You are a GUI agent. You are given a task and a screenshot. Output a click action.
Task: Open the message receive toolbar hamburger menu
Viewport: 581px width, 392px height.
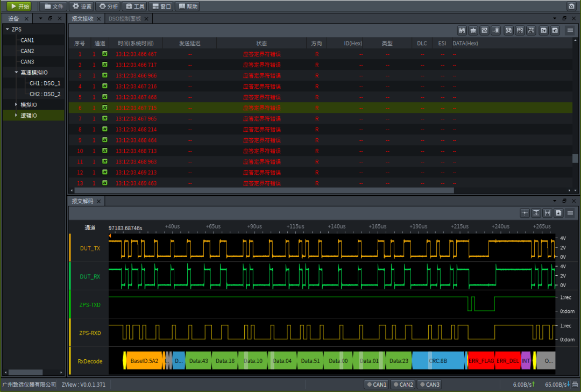pos(570,31)
